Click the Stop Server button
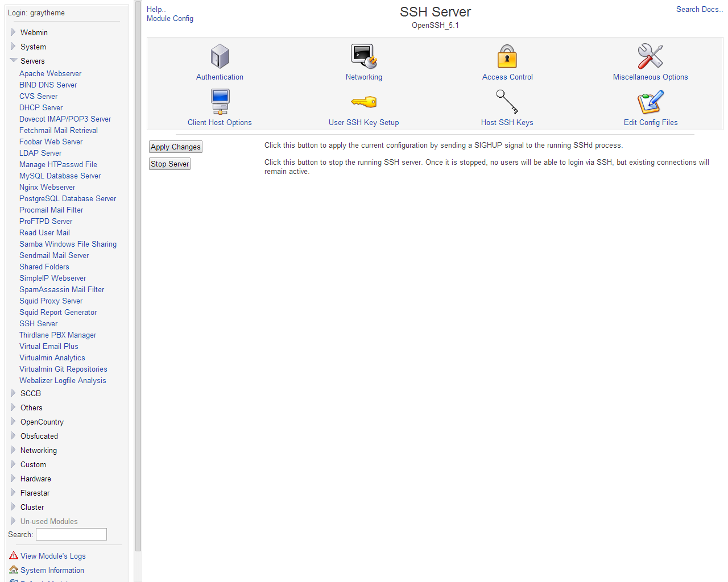The height and width of the screenshot is (582, 728). (x=169, y=164)
